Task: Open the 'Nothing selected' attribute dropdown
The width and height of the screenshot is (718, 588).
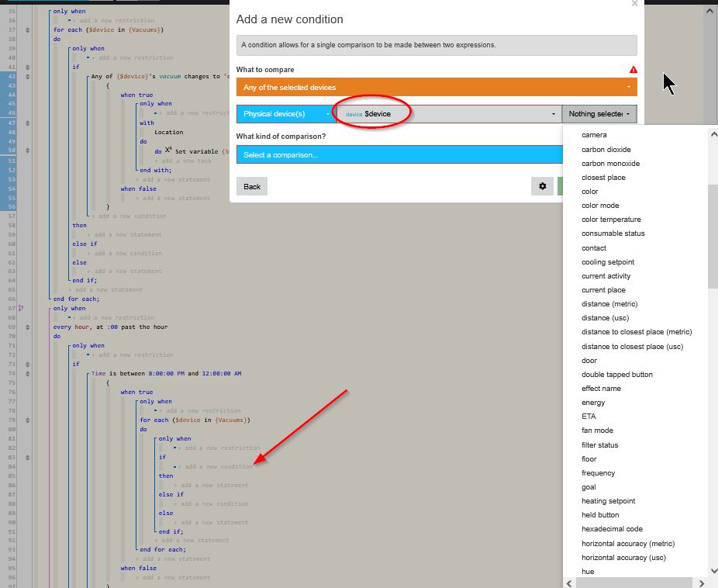Action: (x=599, y=114)
